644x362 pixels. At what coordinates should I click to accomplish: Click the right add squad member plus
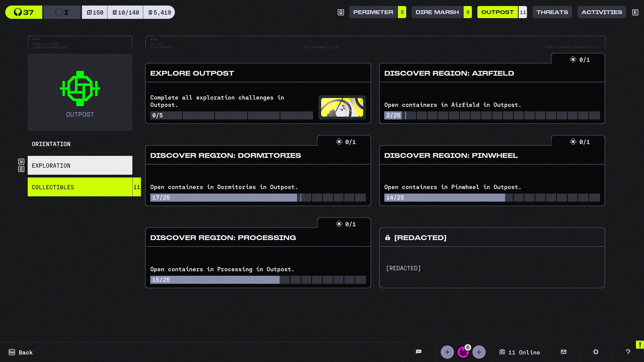pyautogui.click(x=479, y=352)
